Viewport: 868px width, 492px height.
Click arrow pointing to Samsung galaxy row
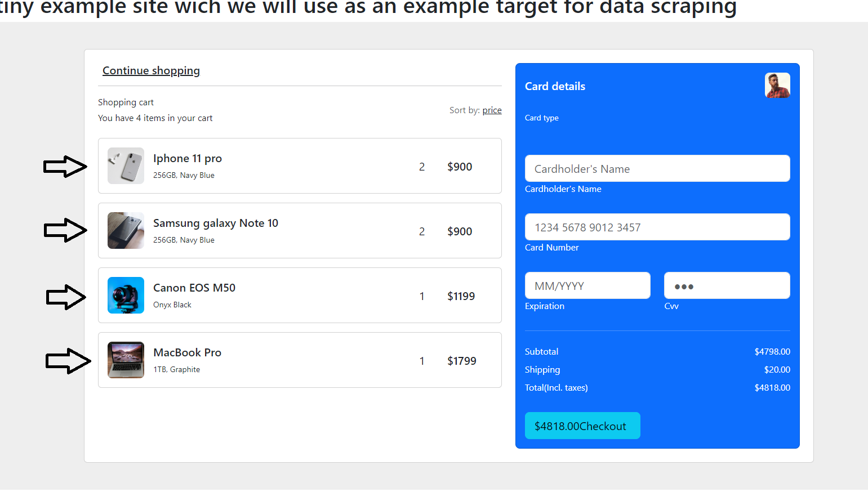(x=65, y=230)
